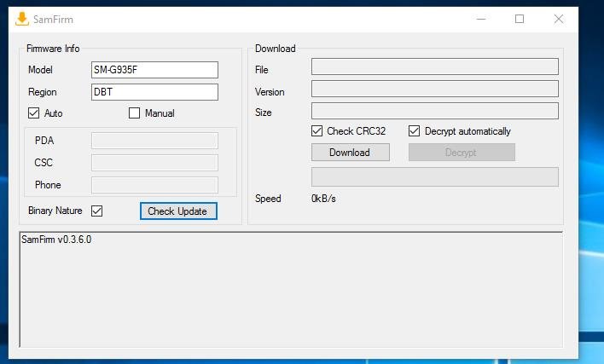The height and width of the screenshot is (364, 604).
Task: Click the Region input field showing DBT
Action: (154, 92)
